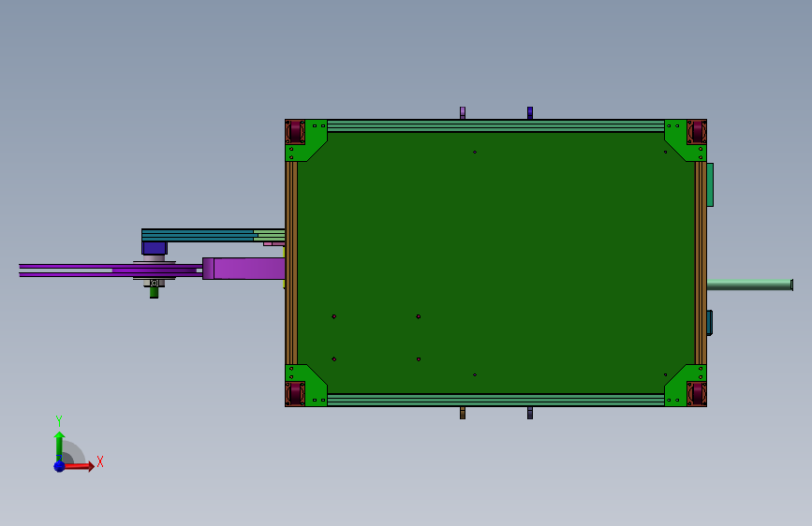812x526 pixels.
Task: Select the magenta block left of the frame
Action: click(x=244, y=269)
